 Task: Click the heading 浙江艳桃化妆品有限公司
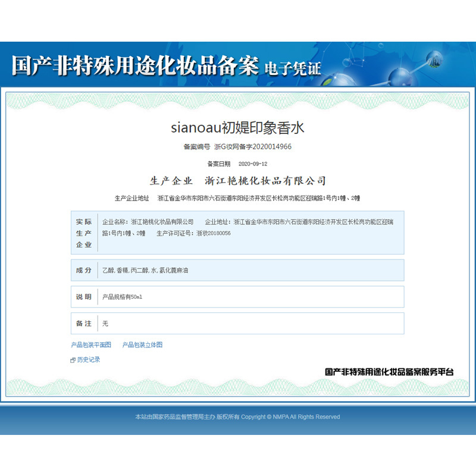(265, 181)
